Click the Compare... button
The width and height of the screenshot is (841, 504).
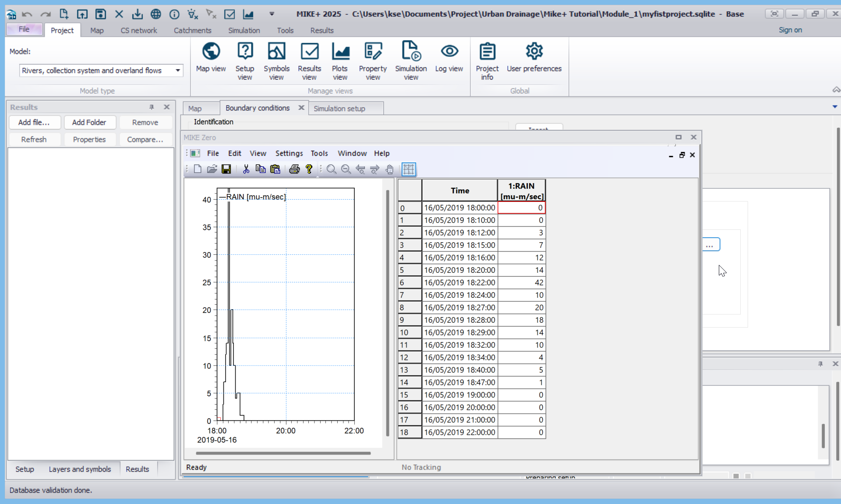145,139
